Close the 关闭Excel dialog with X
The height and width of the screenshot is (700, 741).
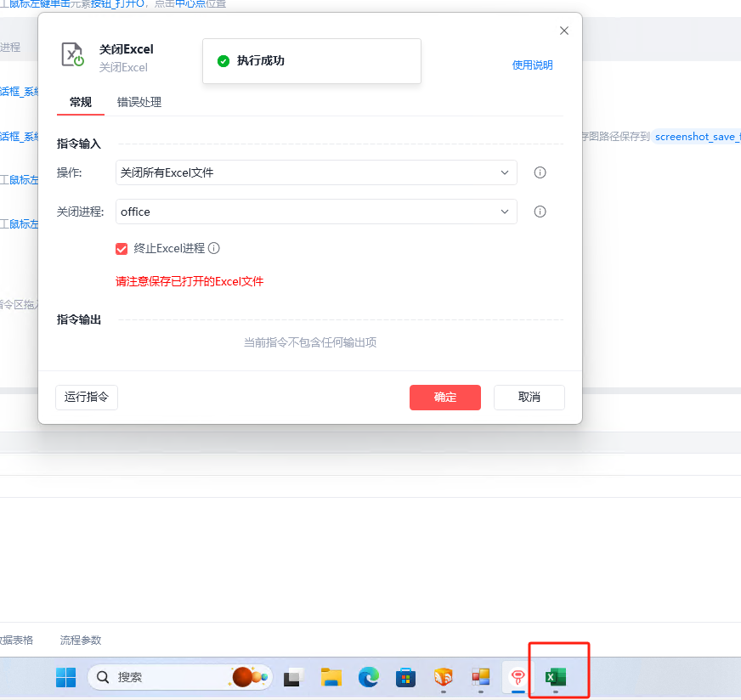pos(563,31)
